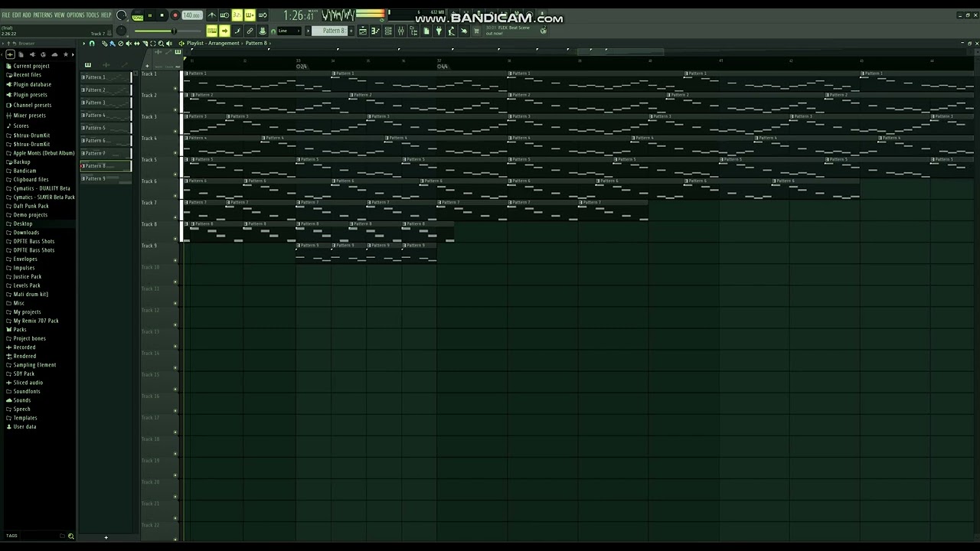
Task: Click the red Record button
Action: [x=175, y=15]
